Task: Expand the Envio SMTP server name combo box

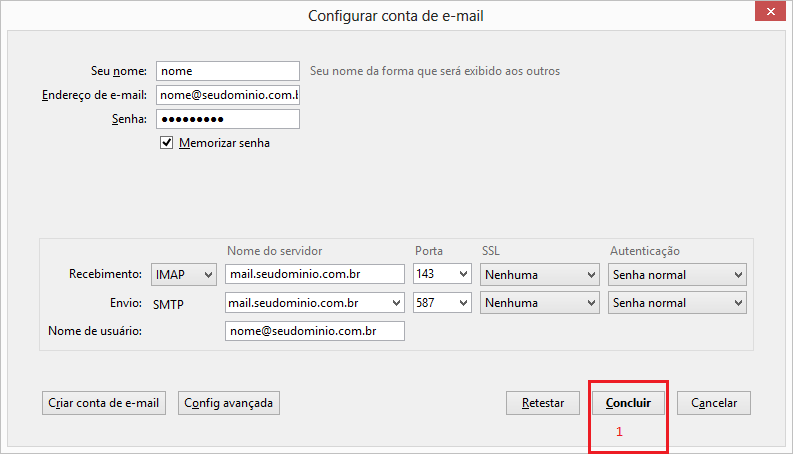Action: tap(315, 302)
